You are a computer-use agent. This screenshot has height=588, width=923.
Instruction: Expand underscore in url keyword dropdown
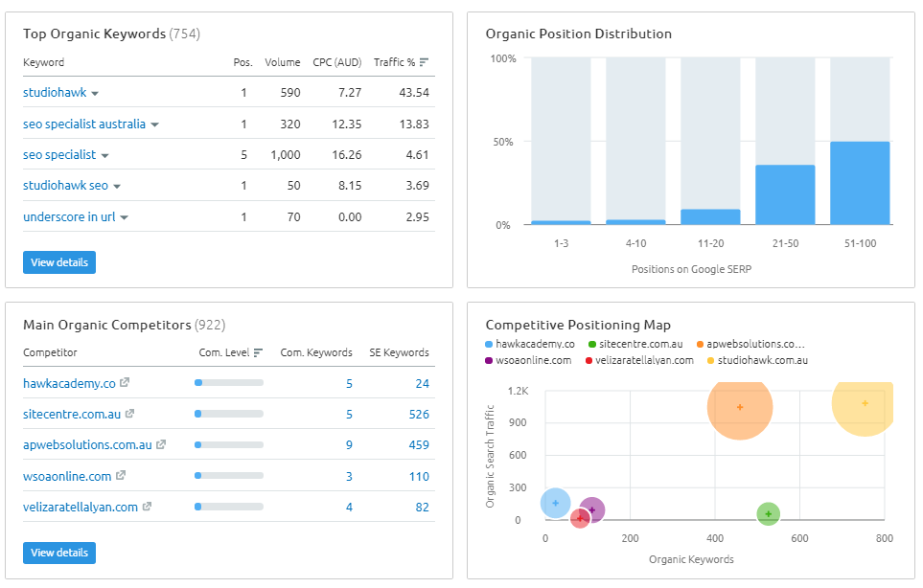click(x=125, y=217)
